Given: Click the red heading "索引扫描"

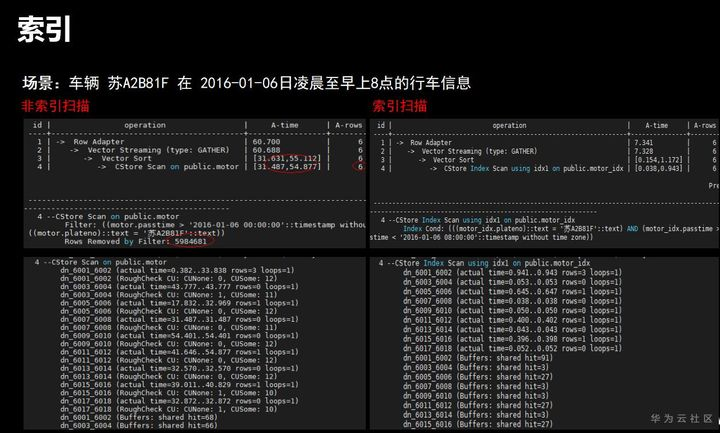Looking at the screenshot, I should (399, 106).
